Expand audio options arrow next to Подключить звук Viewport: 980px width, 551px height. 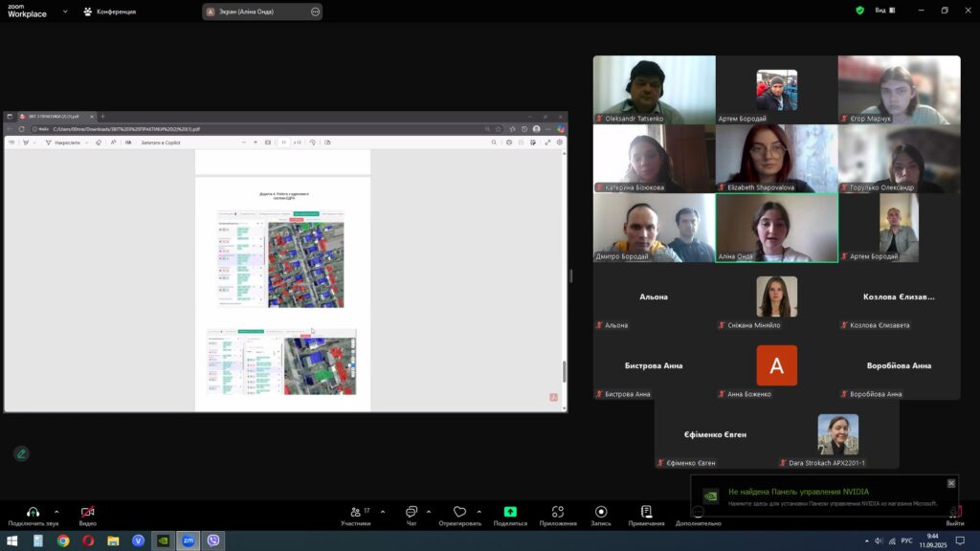tap(56, 512)
